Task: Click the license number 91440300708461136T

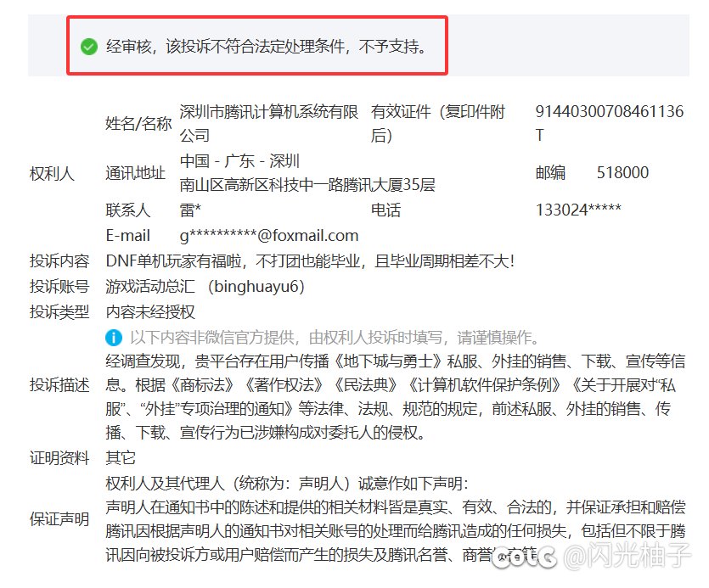Action: pos(608,123)
